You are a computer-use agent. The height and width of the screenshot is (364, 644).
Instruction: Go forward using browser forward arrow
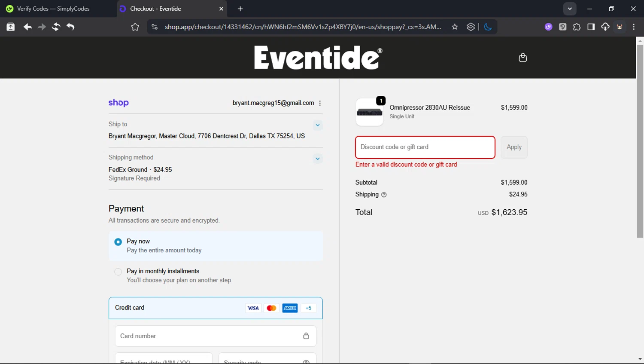point(42,27)
